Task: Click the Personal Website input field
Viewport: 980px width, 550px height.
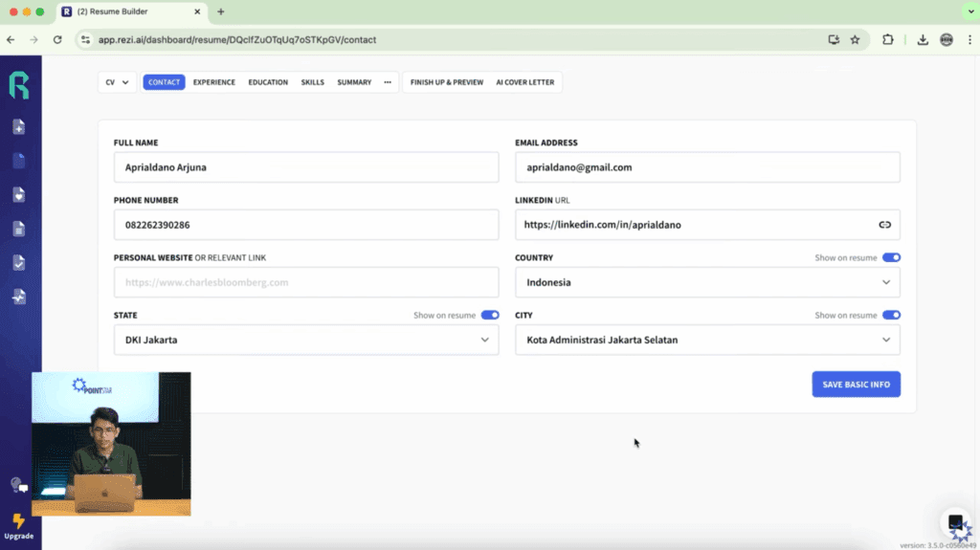Action: 305,282
